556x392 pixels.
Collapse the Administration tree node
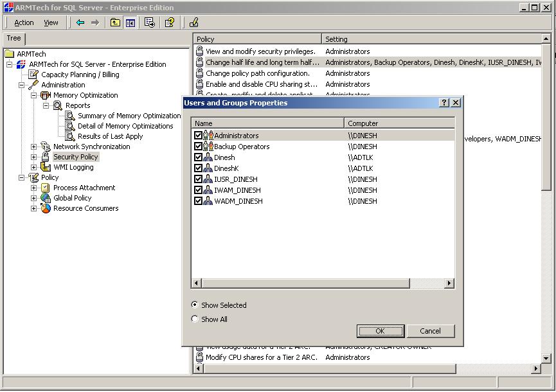[x=22, y=85]
